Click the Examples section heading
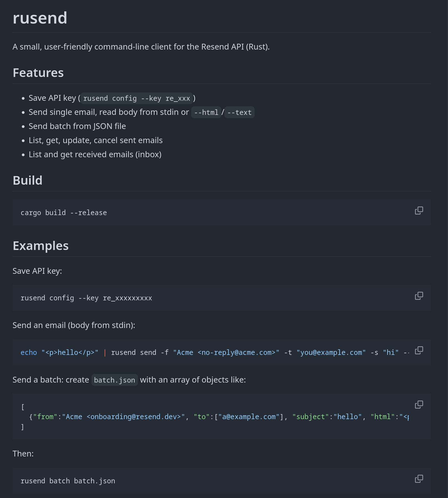Viewport: 448px width, 498px height. pyautogui.click(x=41, y=246)
